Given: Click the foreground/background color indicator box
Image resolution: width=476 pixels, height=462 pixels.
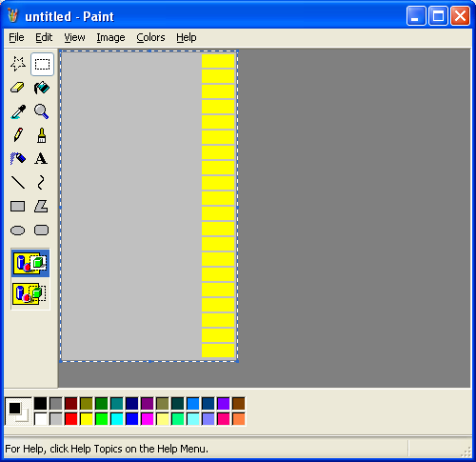Looking at the screenshot, I should click(18, 412).
